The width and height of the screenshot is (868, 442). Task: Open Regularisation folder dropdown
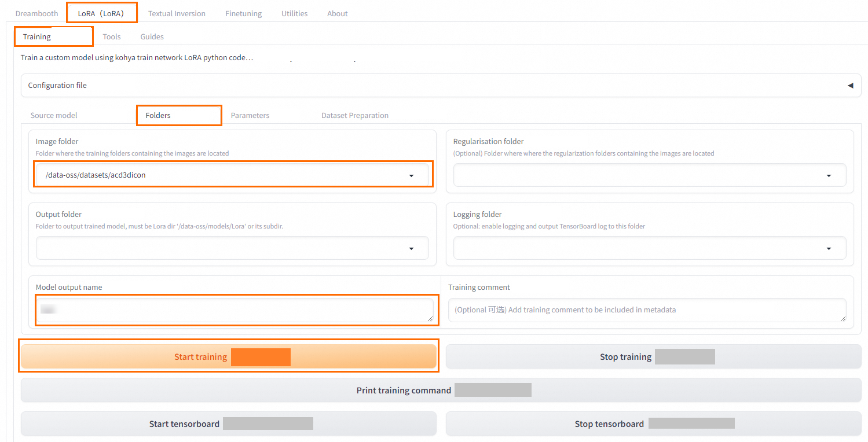click(x=650, y=175)
